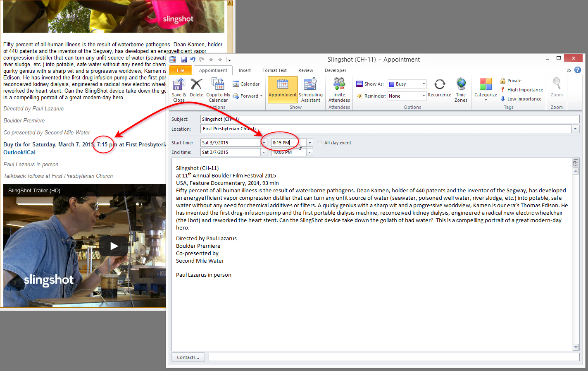Open the Show As status dropdown
The height and width of the screenshot is (371, 588).
click(x=424, y=84)
